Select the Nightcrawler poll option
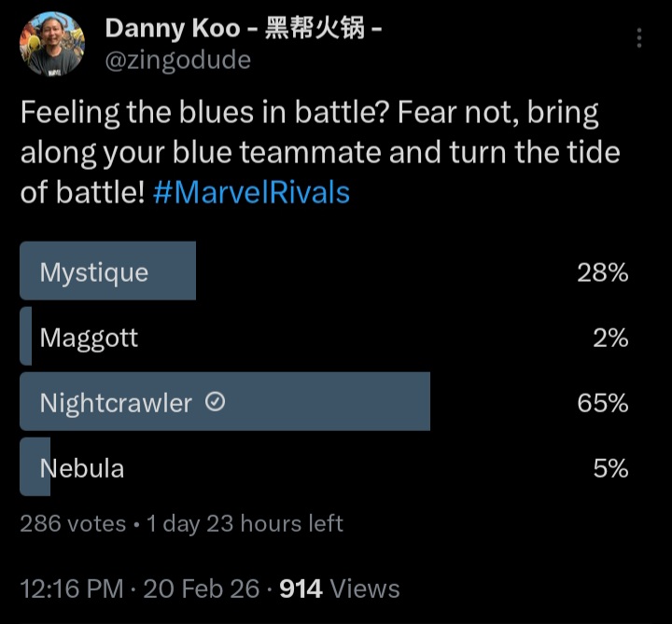This screenshot has width=672, height=624. pyautogui.click(x=324, y=401)
